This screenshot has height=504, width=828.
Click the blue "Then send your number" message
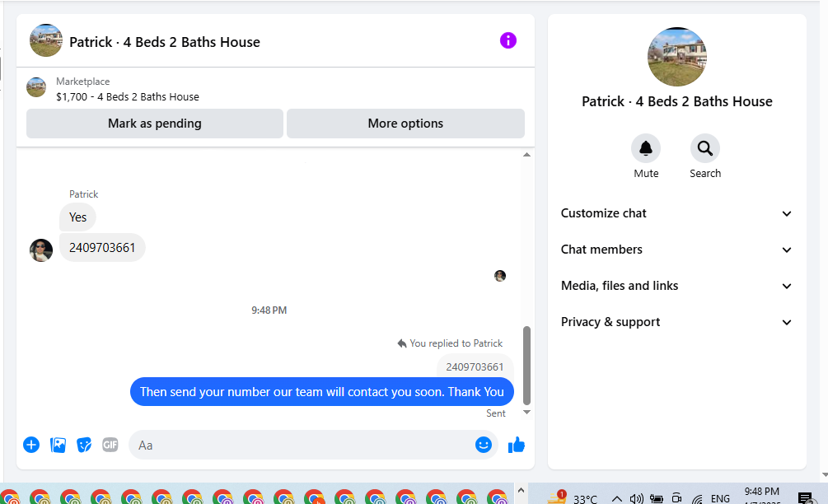pyautogui.click(x=321, y=392)
